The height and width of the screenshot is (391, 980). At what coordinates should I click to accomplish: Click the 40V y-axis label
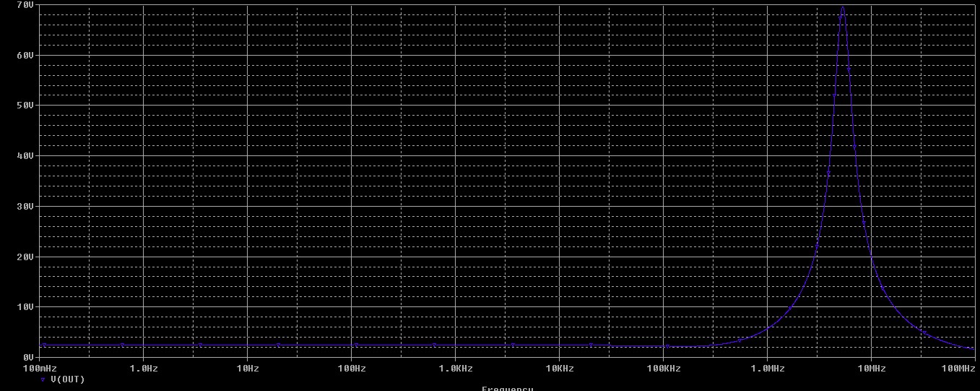click(x=25, y=156)
